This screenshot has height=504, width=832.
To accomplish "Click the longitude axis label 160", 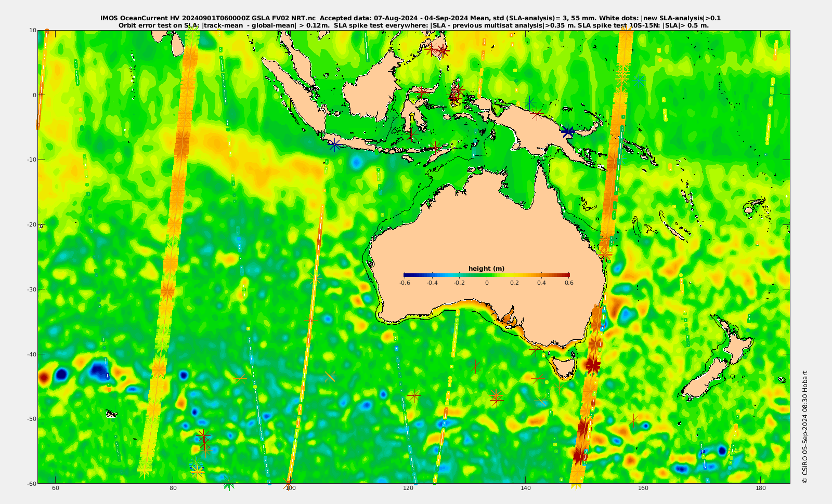I will (x=643, y=488).
